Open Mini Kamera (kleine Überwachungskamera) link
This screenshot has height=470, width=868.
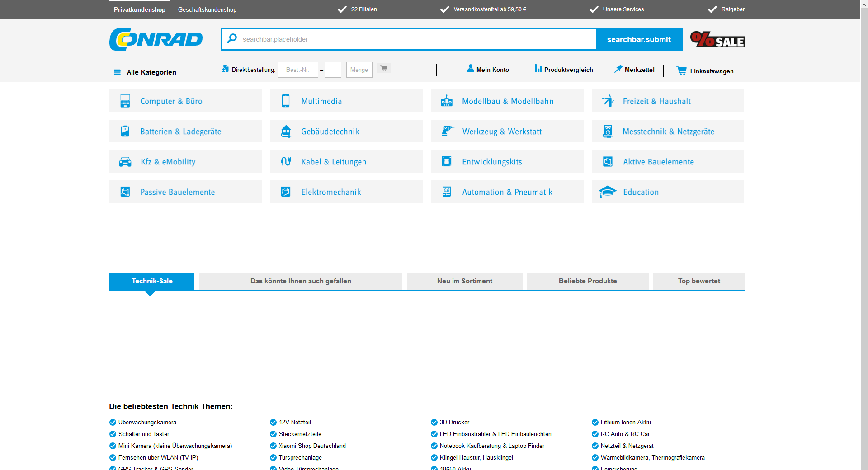pyautogui.click(x=175, y=446)
